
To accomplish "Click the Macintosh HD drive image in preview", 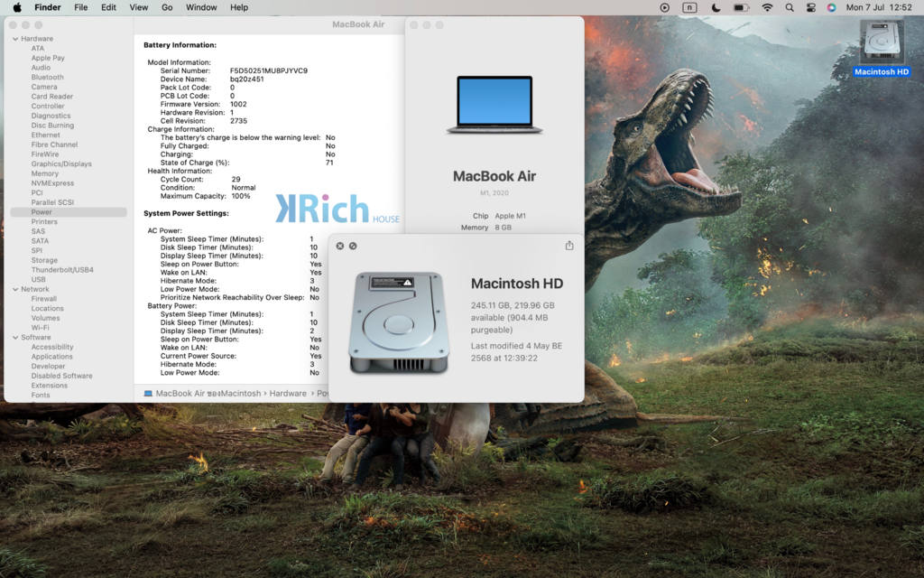I will click(x=399, y=322).
